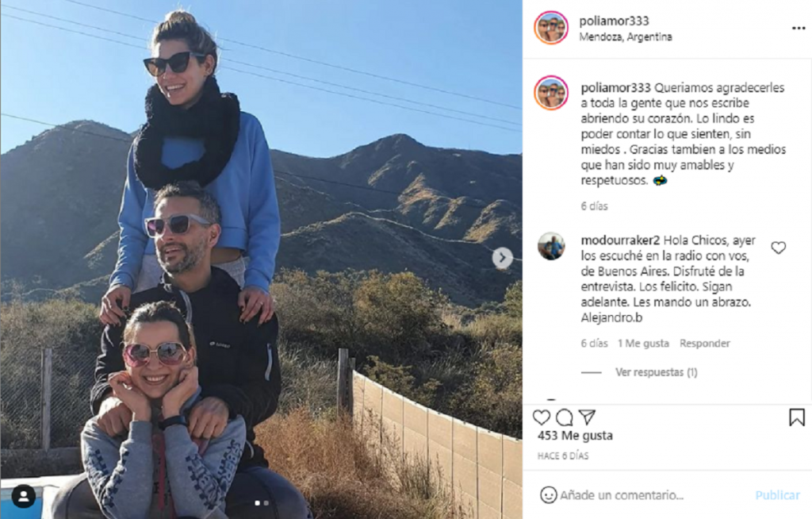Like the post with heart icon
This screenshot has width=812, height=519.
coord(541,417)
